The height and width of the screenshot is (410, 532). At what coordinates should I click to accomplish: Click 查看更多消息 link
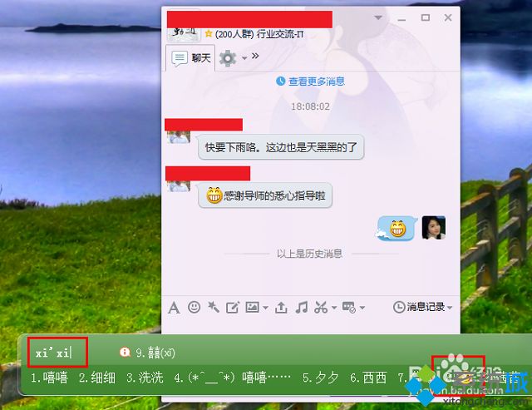316,82
